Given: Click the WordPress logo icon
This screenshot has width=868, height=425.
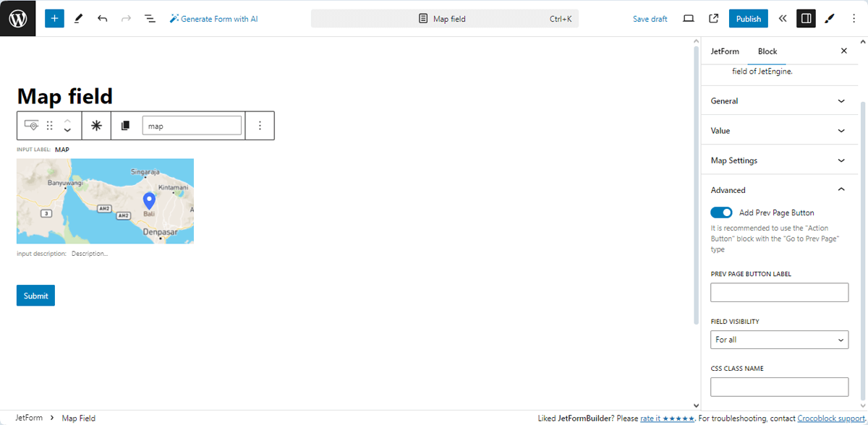Looking at the screenshot, I should click(x=17, y=18).
